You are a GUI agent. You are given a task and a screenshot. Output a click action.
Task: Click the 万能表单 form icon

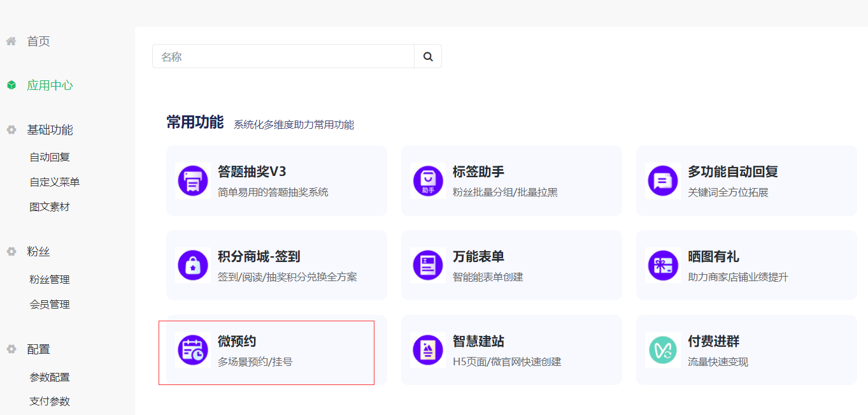427,266
